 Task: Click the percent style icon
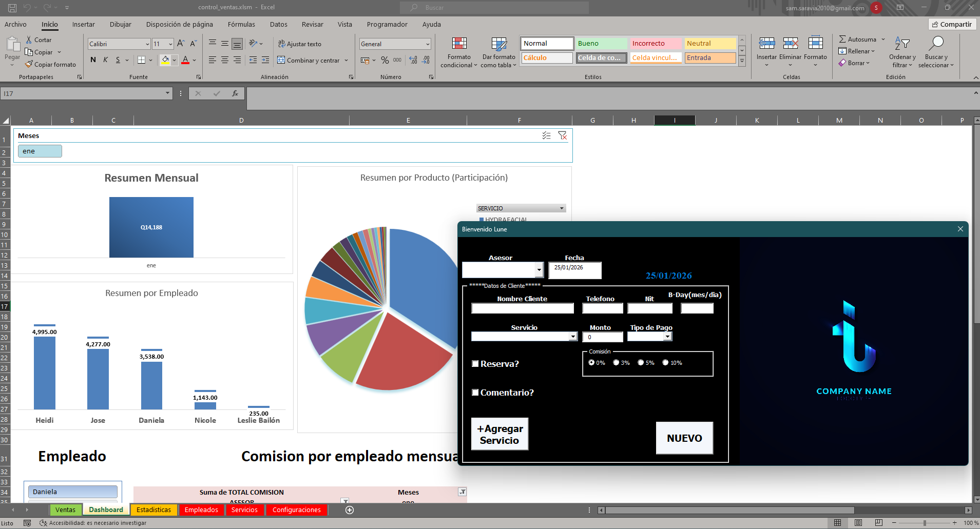(385, 60)
